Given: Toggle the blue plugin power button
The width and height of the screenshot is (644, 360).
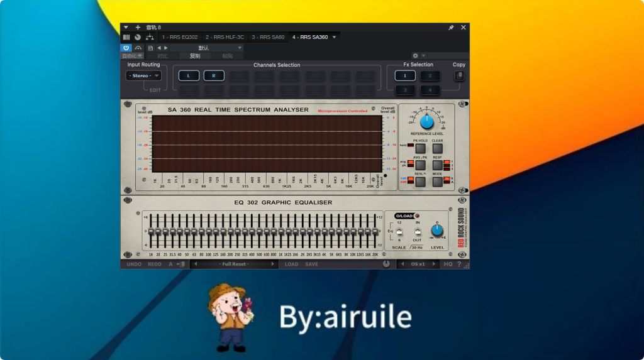Looking at the screenshot, I should tap(126, 48).
